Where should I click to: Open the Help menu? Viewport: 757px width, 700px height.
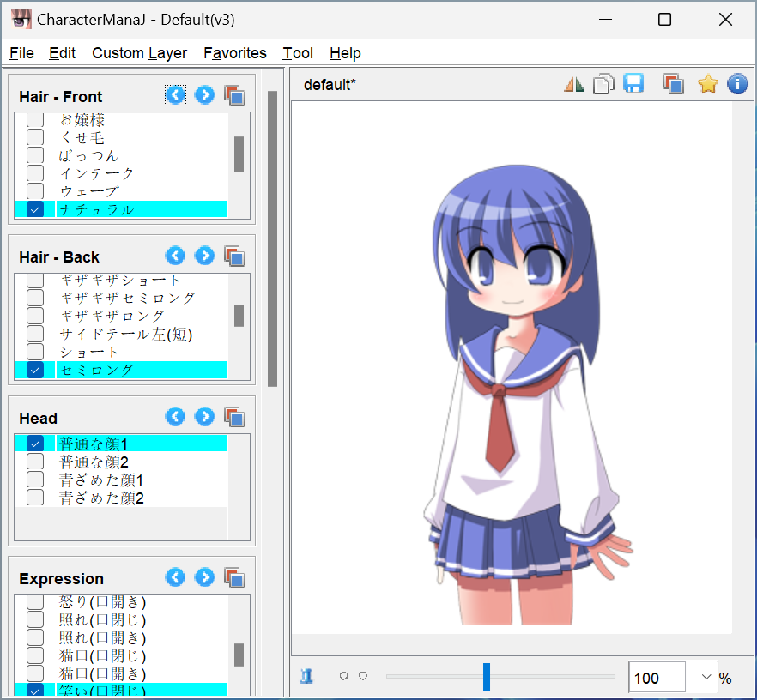tap(345, 52)
